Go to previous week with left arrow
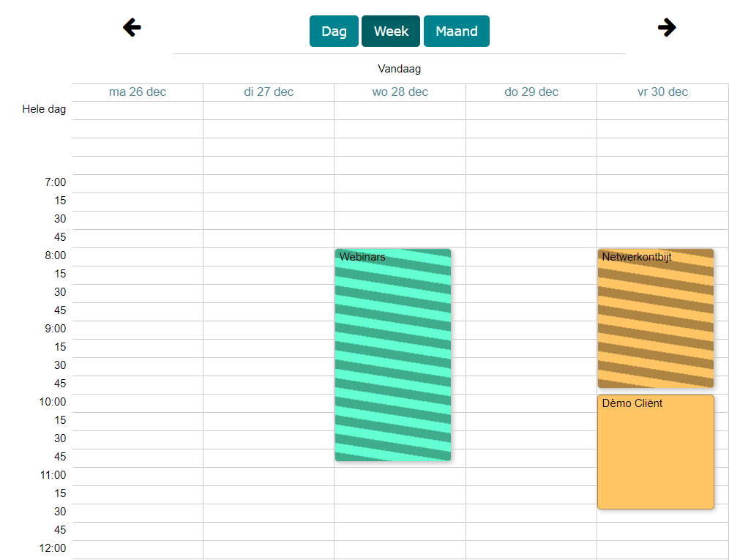Viewport: 729px width, 560px height. pos(132,28)
